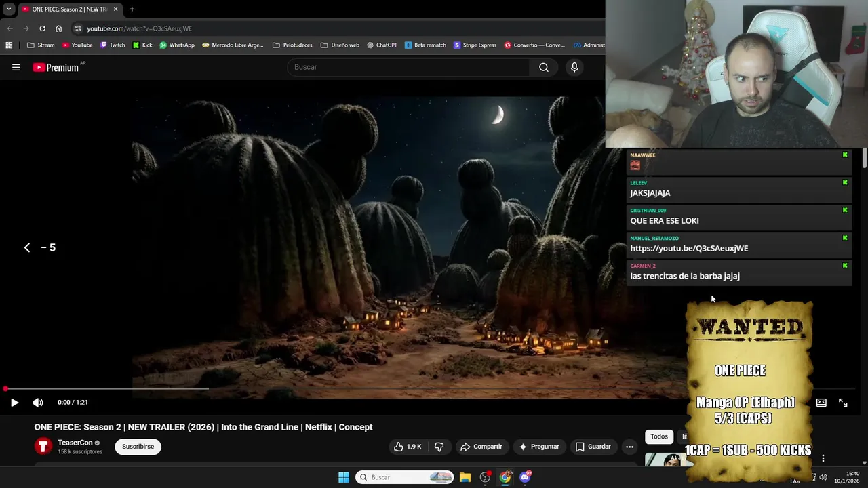This screenshot has height=488, width=868.
Task: Toggle subtitles with the captions icon
Action: (x=821, y=402)
